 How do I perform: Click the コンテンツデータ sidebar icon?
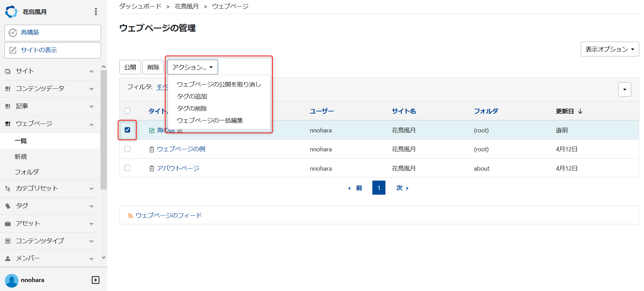pos(8,89)
